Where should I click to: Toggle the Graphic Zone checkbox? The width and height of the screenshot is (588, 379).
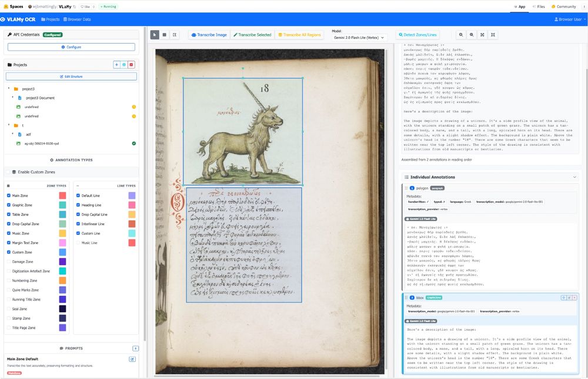(x=9, y=205)
